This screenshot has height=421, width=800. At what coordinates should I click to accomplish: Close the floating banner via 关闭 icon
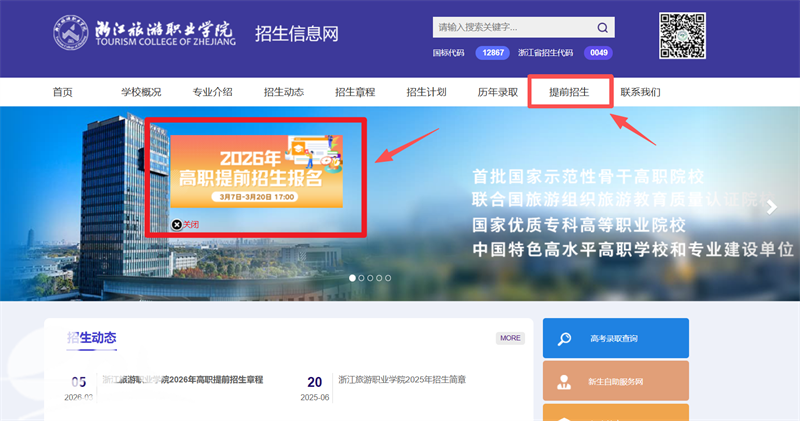pyautogui.click(x=178, y=225)
